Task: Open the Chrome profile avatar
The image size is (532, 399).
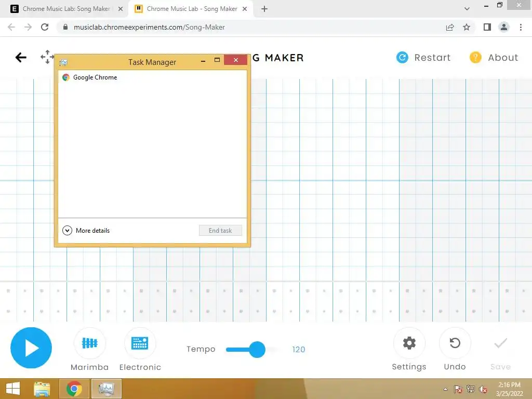Action: coord(504,27)
